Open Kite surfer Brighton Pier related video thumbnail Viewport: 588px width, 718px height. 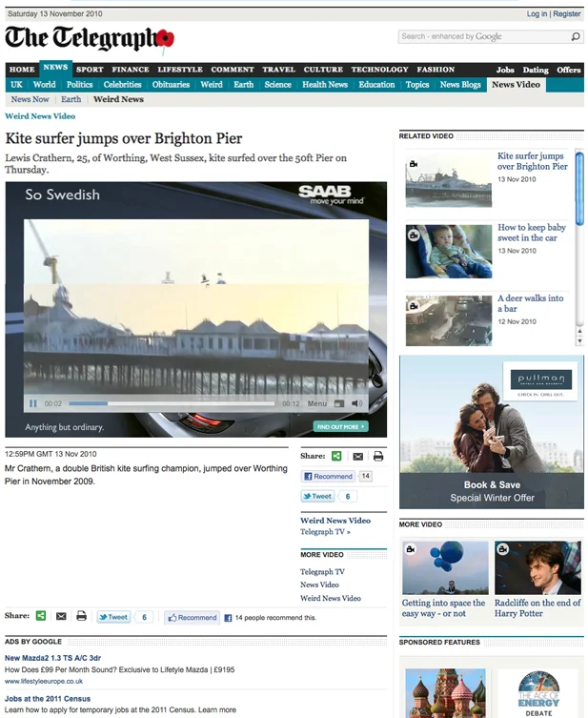pyautogui.click(x=449, y=180)
